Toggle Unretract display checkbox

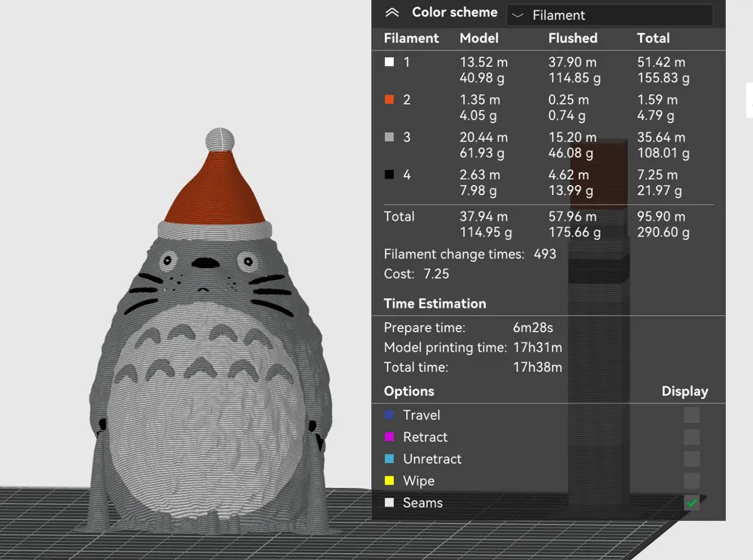(x=691, y=458)
